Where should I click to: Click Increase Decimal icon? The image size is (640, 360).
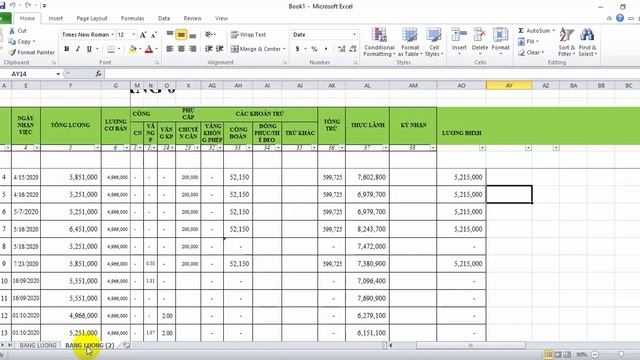pos(342,49)
